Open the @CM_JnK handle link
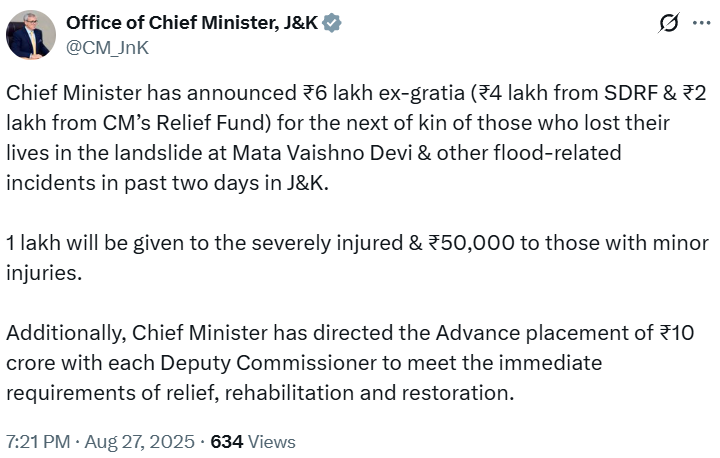This screenshot has width=720, height=458. click(x=107, y=46)
